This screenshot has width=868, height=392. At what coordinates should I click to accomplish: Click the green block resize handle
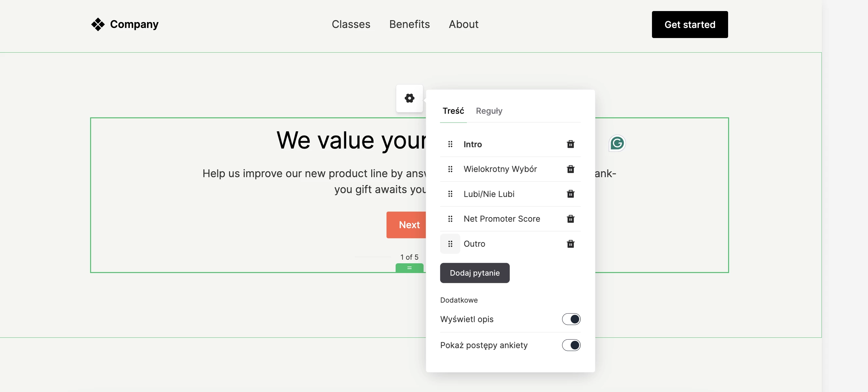coord(409,268)
